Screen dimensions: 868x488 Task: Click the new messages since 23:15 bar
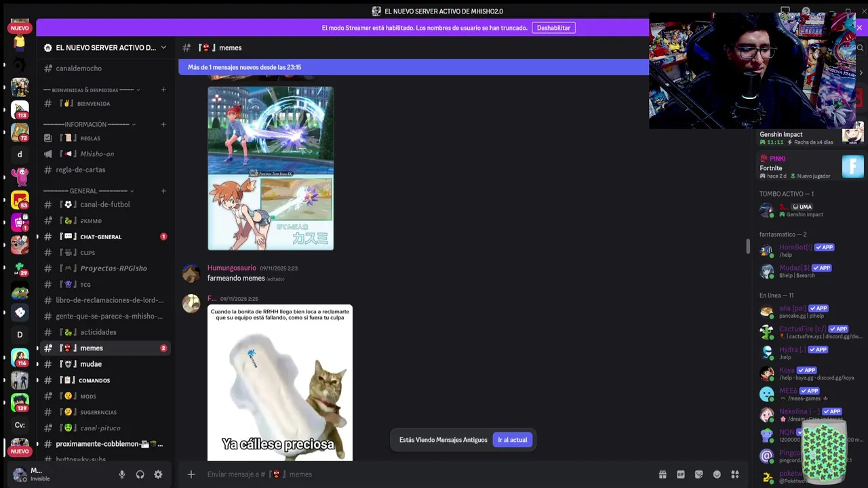tap(414, 67)
